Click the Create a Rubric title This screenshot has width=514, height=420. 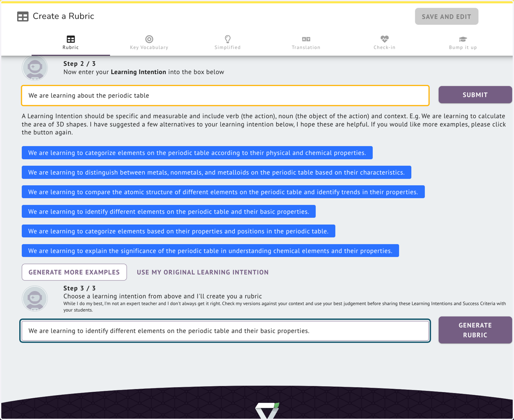[x=63, y=16]
